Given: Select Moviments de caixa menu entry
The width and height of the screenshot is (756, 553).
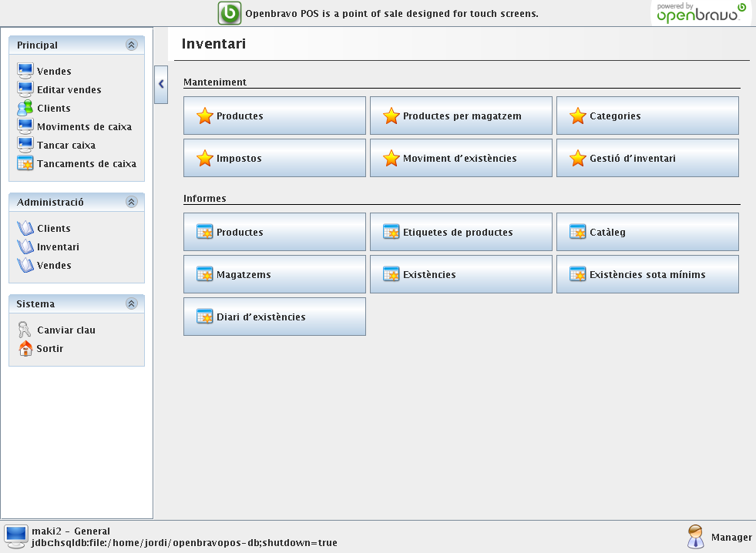Looking at the screenshot, I should [x=84, y=126].
